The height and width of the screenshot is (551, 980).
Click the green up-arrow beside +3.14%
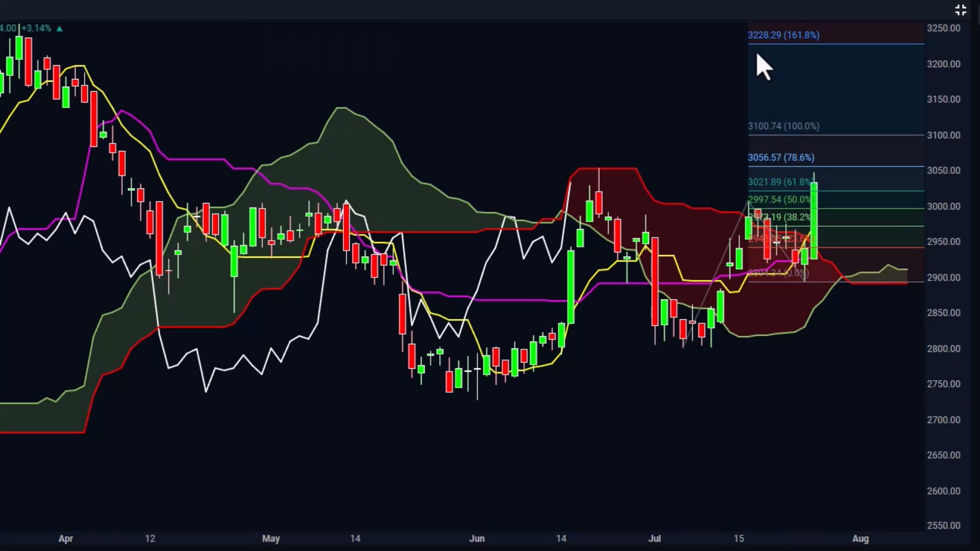pos(60,29)
